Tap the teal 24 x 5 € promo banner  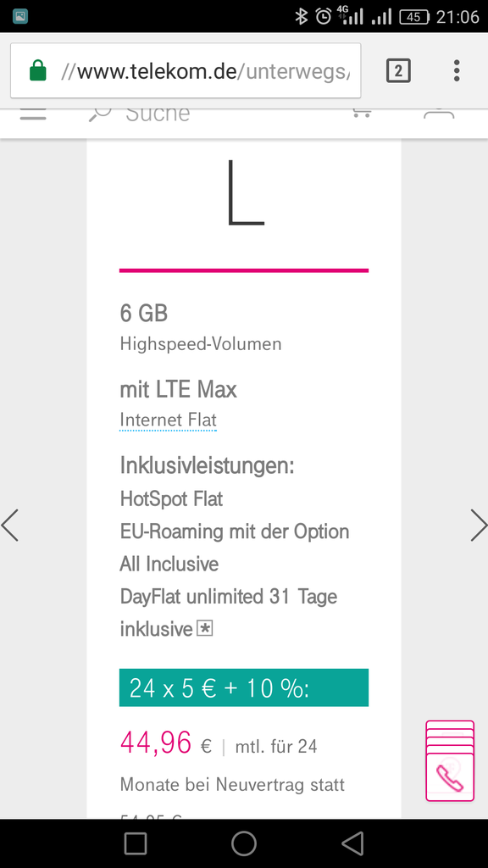244,687
